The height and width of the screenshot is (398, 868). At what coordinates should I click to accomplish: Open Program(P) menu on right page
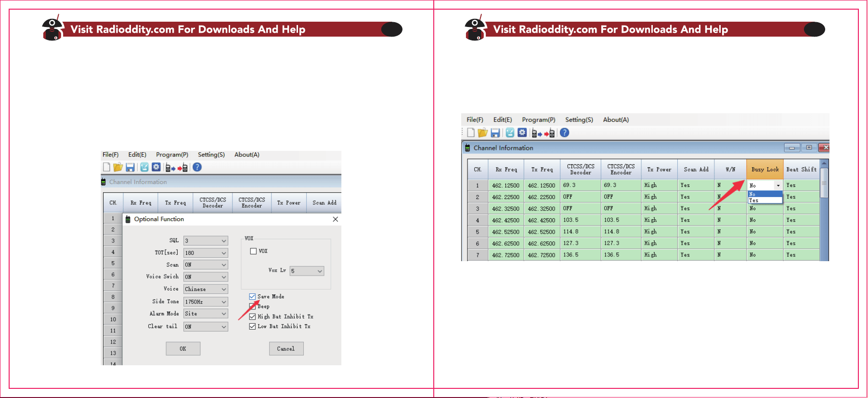point(539,119)
